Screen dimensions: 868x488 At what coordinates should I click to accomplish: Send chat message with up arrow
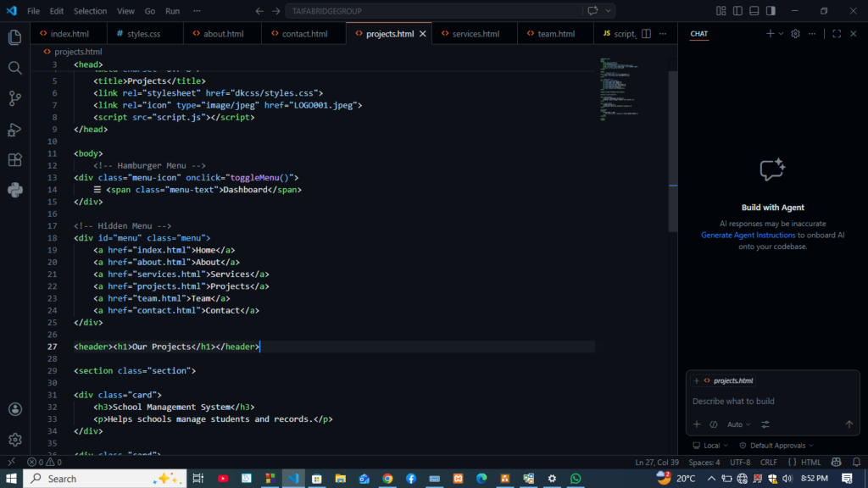[849, 424]
